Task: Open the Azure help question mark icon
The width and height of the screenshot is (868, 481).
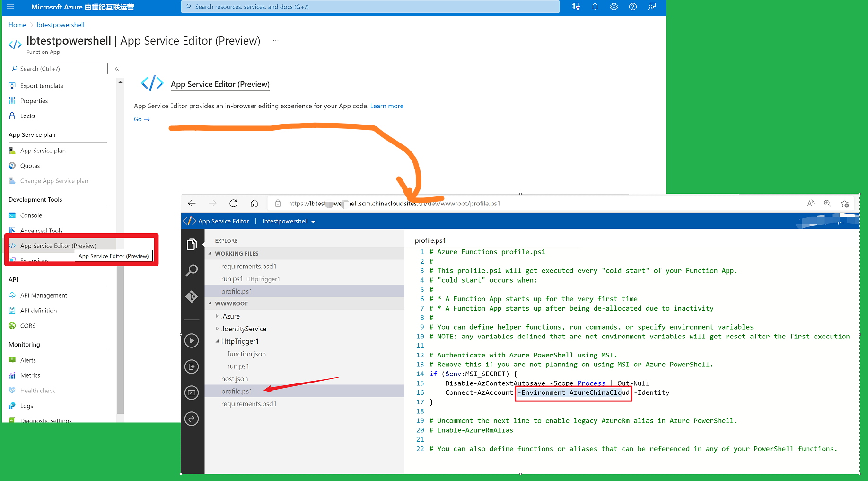Action: (x=632, y=7)
